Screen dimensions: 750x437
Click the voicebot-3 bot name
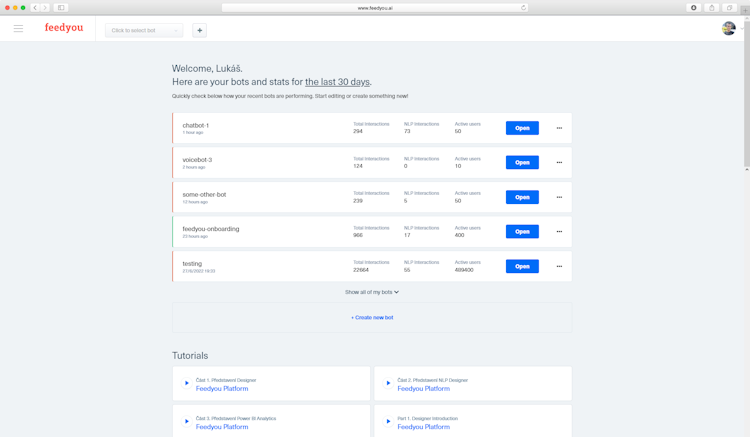point(197,160)
